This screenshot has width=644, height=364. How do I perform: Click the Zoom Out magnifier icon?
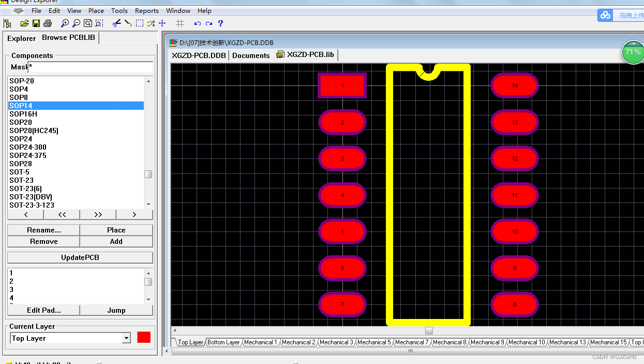coord(76,23)
